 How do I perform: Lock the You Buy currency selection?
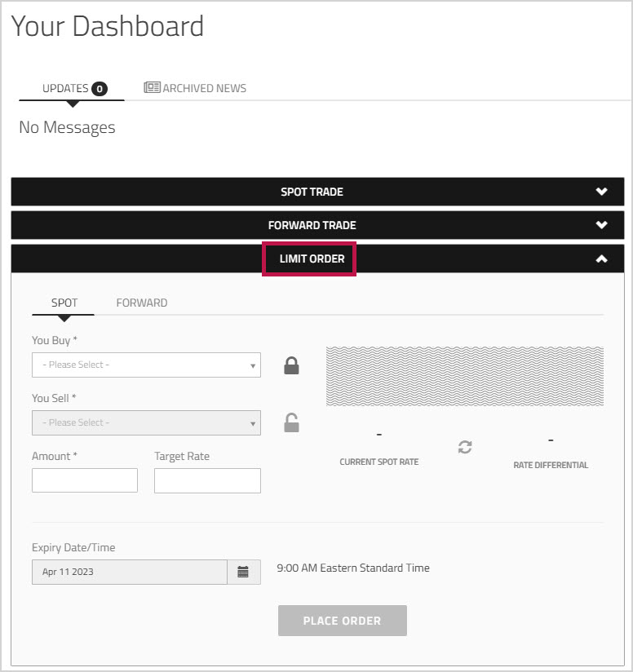point(290,365)
